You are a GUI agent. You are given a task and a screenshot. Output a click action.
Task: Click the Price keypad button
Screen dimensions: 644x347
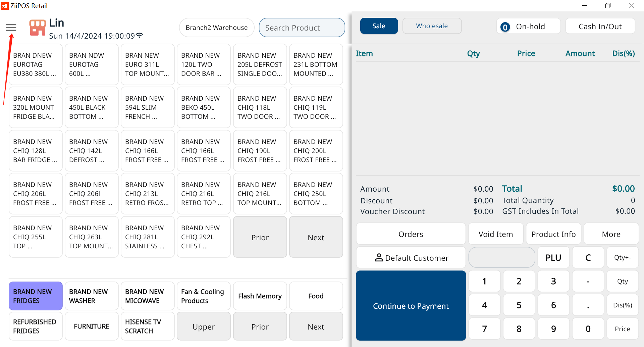(x=623, y=329)
